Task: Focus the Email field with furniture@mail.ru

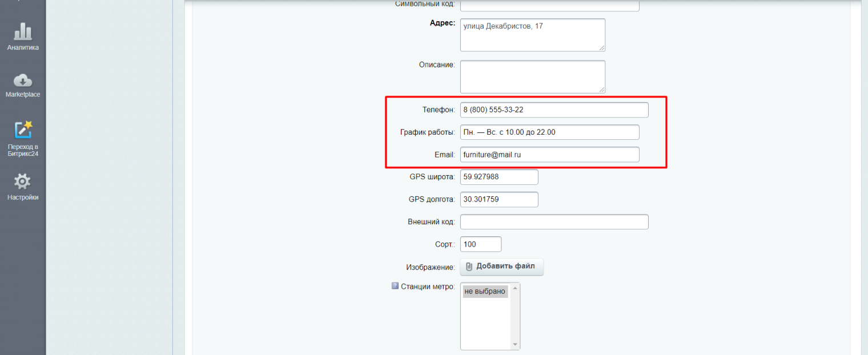Action: (x=549, y=155)
